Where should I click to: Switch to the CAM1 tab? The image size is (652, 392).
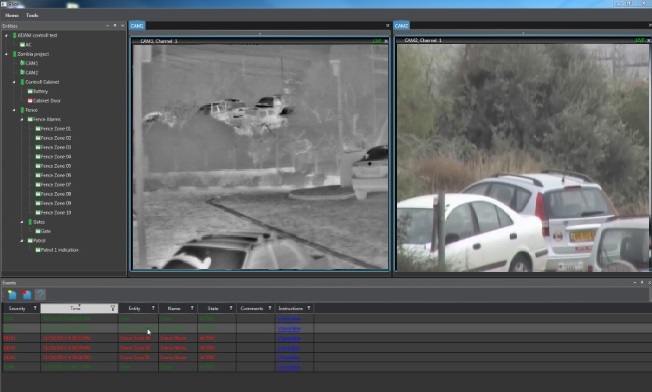click(x=137, y=26)
